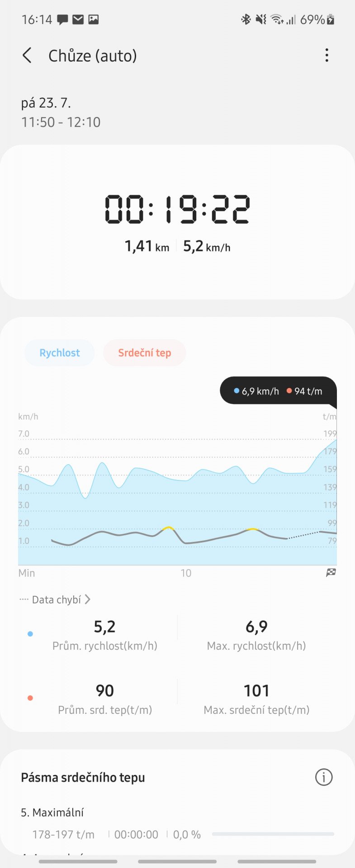
Task: Tap the Bluetooth status icon
Action: coord(246,19)
